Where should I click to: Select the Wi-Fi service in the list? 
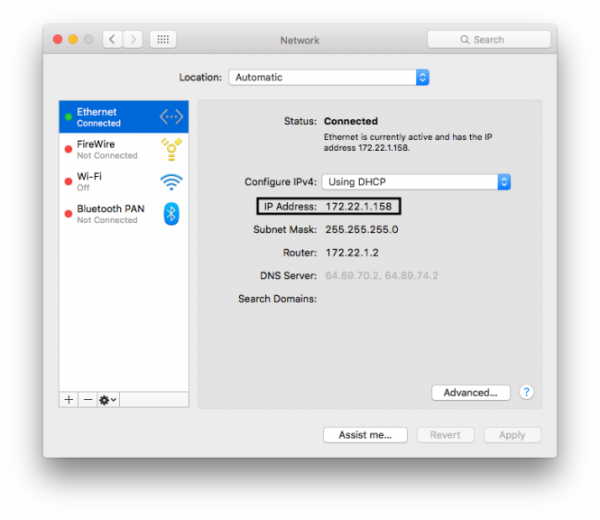124,181
